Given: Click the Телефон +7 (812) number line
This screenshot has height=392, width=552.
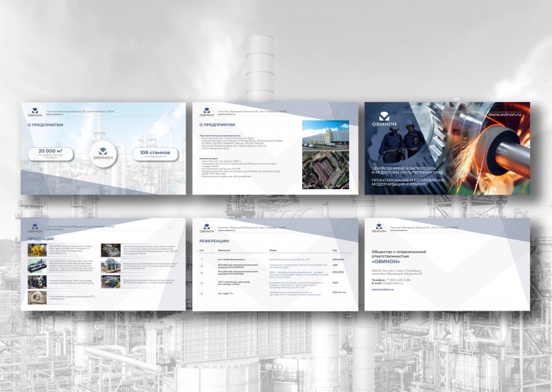Looking at the screenshot, I should point(391,280).
